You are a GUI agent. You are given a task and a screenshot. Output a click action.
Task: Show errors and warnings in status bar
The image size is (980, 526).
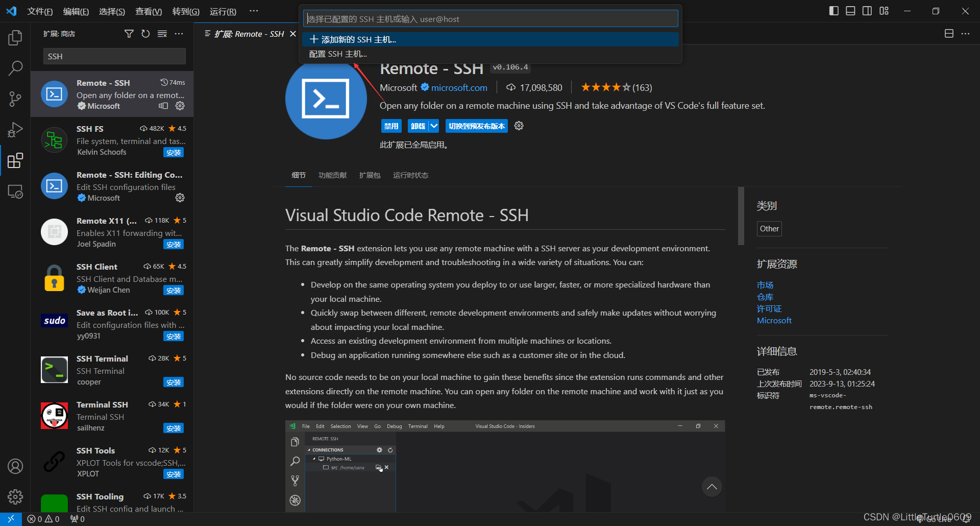[x=43, y=519]
